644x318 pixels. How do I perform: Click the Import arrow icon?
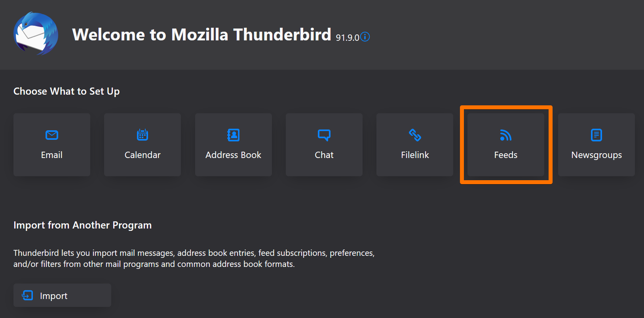click(27, 295)
